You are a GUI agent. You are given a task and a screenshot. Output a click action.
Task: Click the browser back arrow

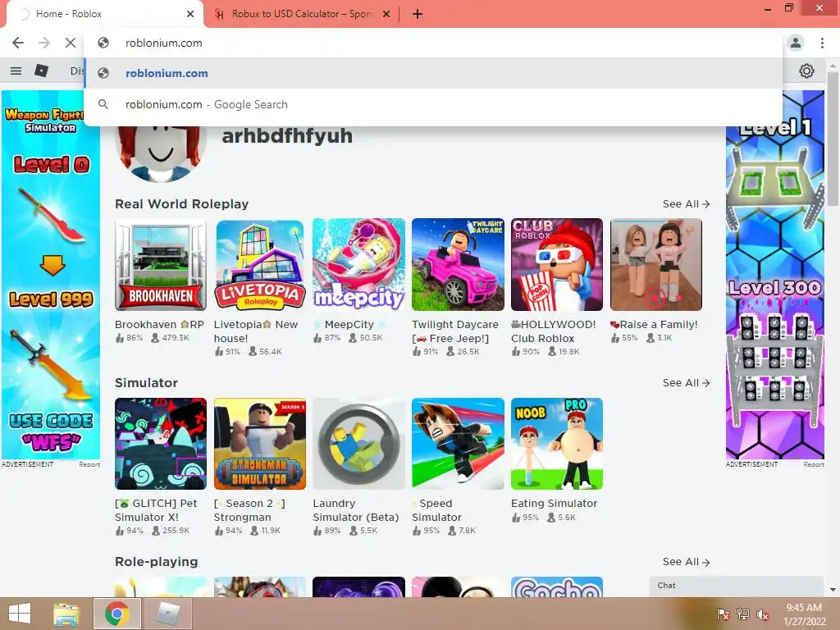click(18, 43)
